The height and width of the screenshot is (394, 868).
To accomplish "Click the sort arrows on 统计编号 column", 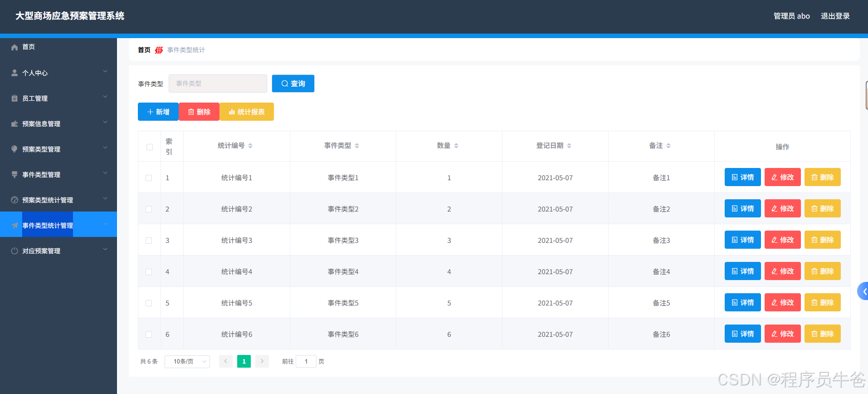I will point(250,146).
